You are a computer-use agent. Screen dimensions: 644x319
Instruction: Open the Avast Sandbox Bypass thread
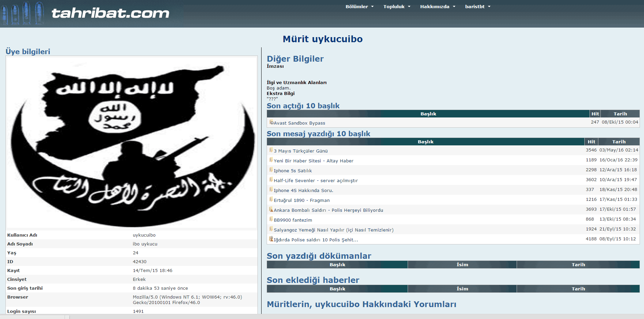pos(299,123)
